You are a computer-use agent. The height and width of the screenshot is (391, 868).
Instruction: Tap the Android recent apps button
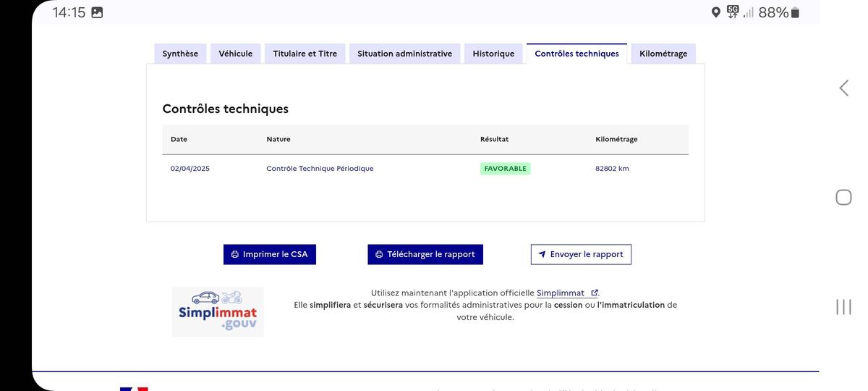[x=843, y=306]
